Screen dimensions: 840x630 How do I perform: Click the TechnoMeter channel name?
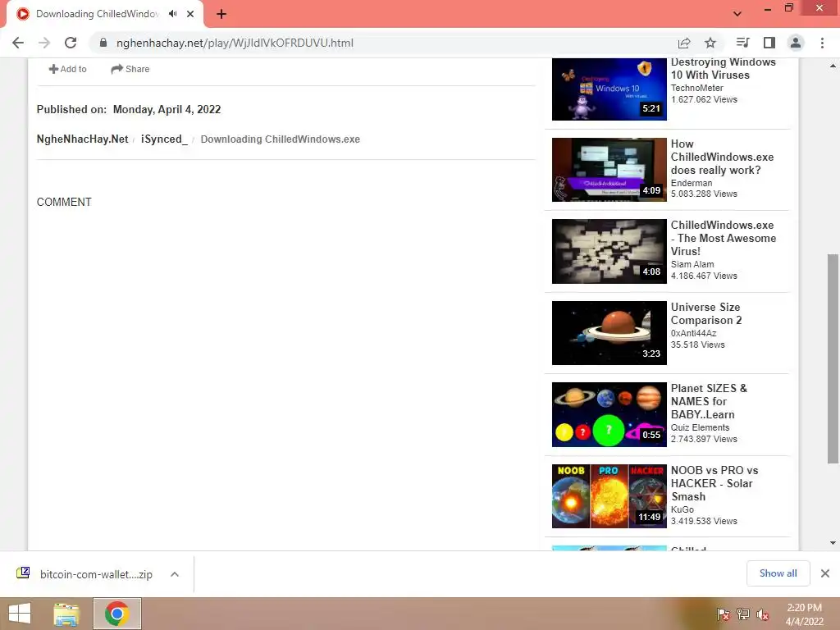pos(697,88)
